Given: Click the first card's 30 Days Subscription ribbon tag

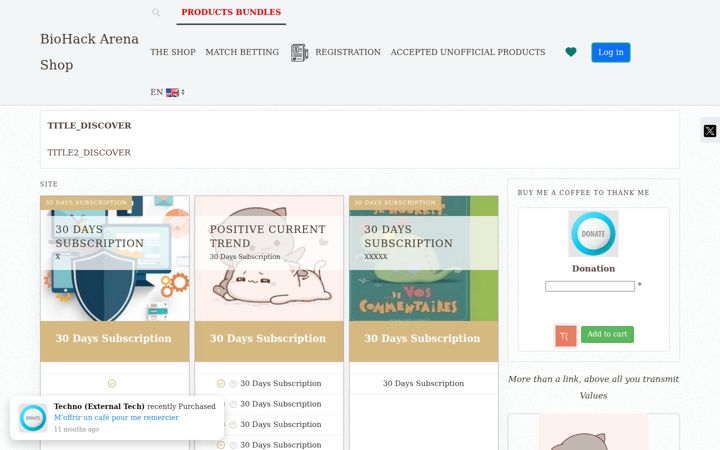Looking at the screenshot, I should click(x=86, y=202).
